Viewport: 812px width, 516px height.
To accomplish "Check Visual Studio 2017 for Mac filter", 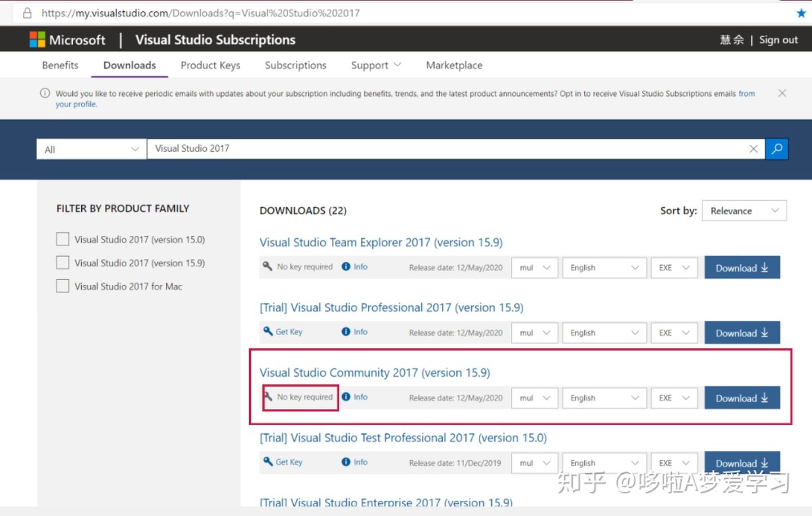I will click(63, 286).
